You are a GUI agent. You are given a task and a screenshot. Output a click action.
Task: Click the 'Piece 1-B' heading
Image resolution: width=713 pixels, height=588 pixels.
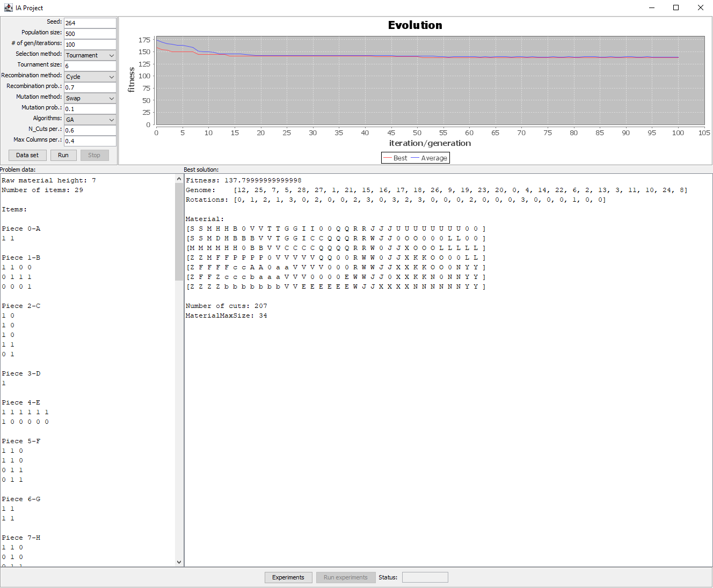[21, 258]
